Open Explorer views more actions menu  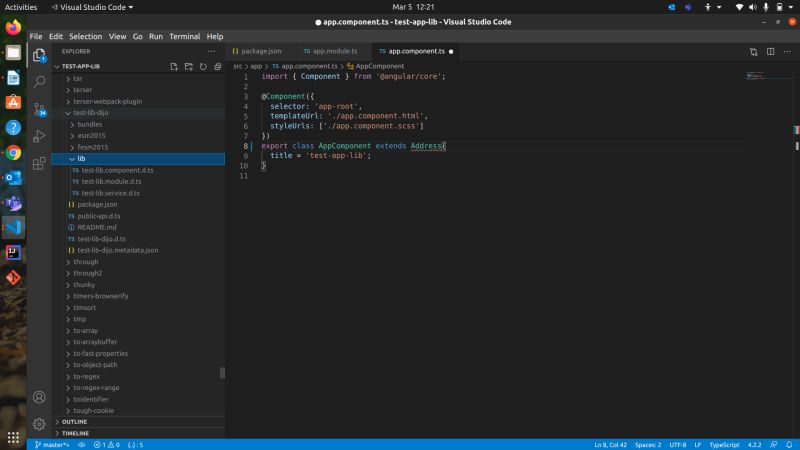click(x=211, y=51)
